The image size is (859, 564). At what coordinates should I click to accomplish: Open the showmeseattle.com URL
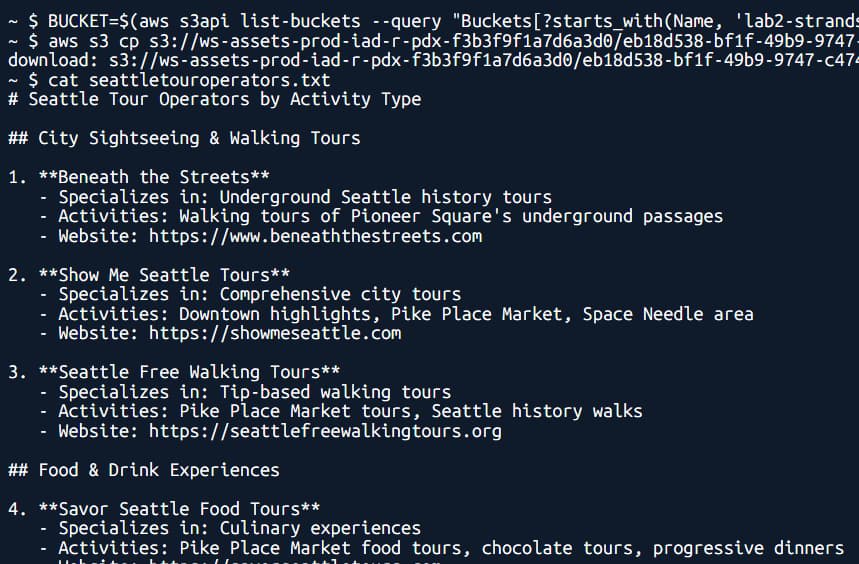tap(275, 333)
